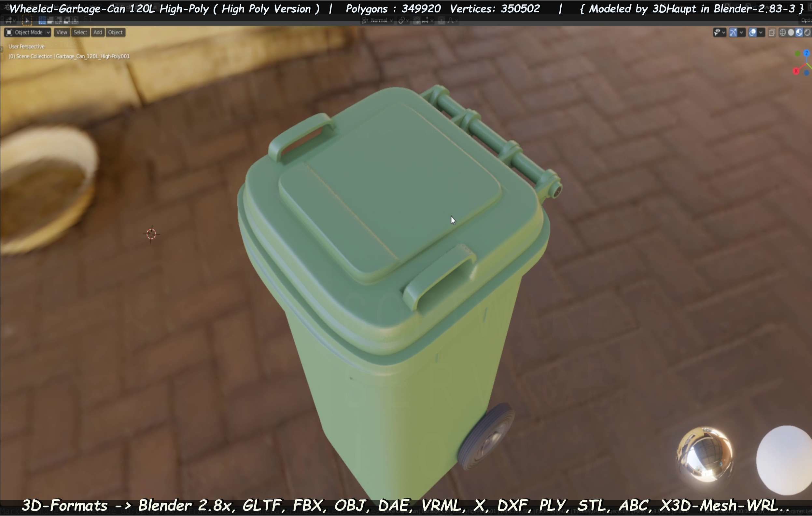Open the pivot point dropdown
This screenshot has width=812, height=516.
point(403,21)
